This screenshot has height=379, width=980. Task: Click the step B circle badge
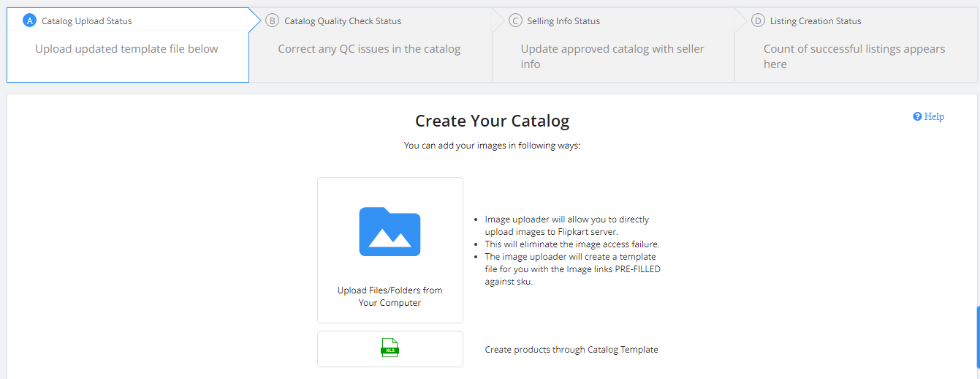(272, 21)
